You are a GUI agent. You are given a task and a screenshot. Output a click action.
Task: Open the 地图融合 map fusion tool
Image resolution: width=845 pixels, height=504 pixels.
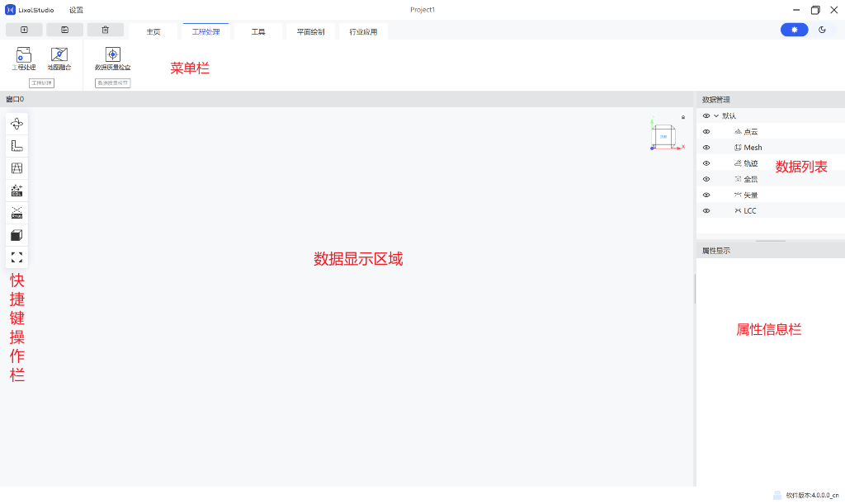pos(59,59)
